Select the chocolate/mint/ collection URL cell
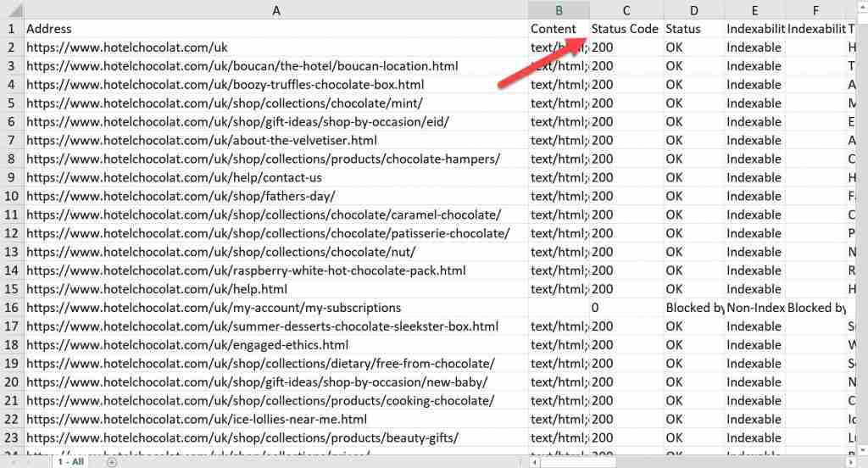868x468 pixels. click(275, 103)
